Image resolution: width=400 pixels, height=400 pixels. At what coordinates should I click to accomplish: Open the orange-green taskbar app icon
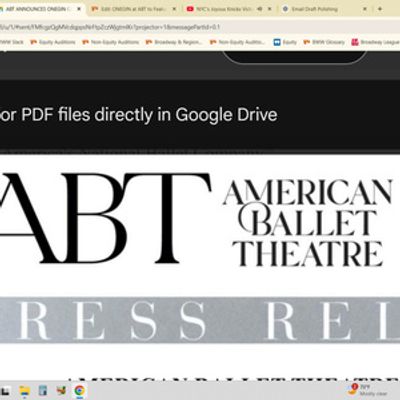pos(61,391)
